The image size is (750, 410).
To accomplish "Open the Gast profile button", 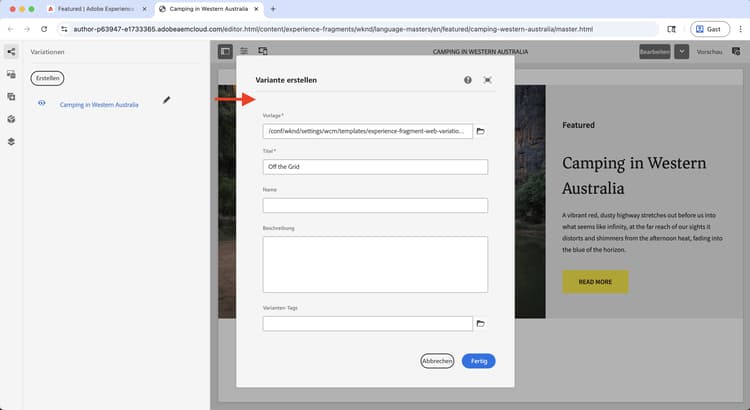I will (x=710, y=29).
